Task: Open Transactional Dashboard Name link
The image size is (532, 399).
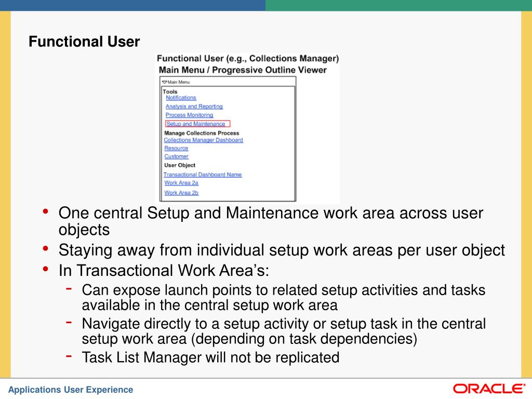Action: 203,175
